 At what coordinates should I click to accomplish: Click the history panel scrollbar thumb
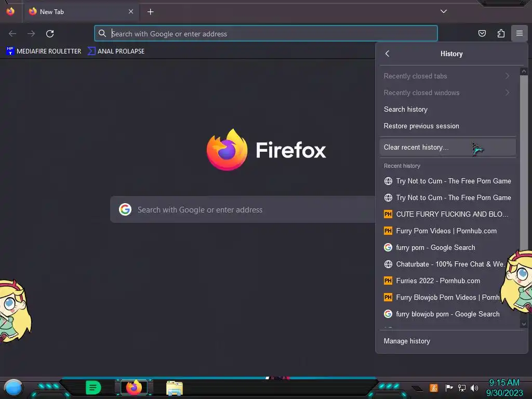[x=524, y=162]
